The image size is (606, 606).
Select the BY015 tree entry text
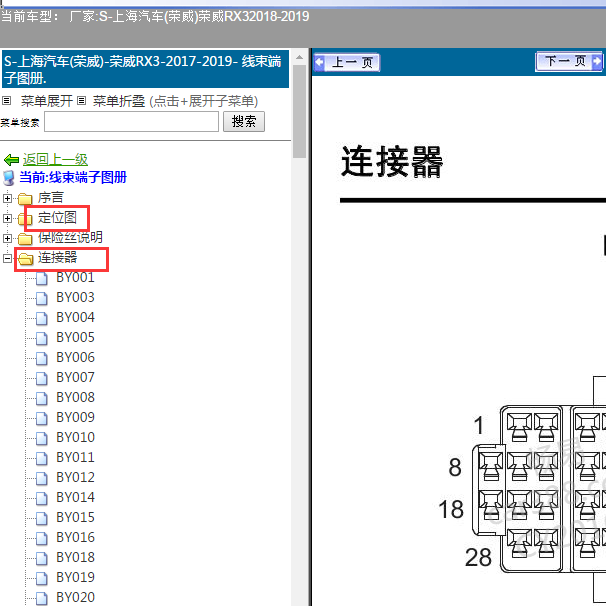[x=75, y=517]
